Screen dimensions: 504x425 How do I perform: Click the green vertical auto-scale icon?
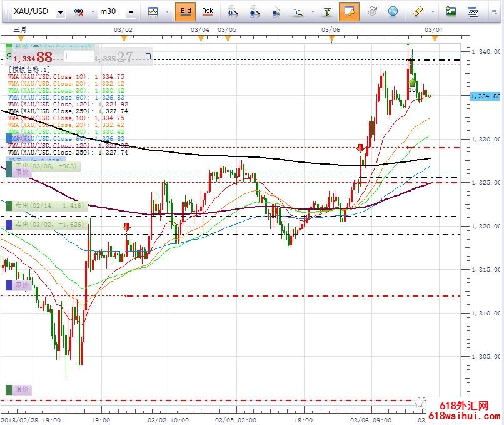tap(327, 11)
